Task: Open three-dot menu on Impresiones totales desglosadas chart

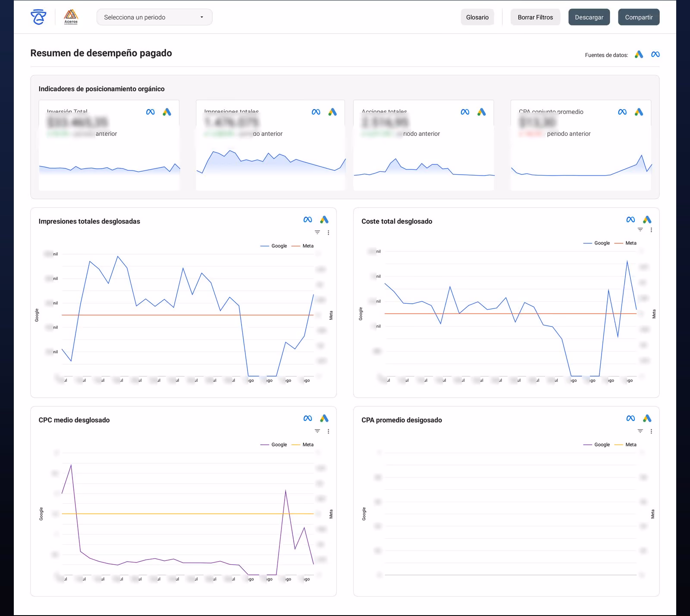Action: click(x=329, y=233)
